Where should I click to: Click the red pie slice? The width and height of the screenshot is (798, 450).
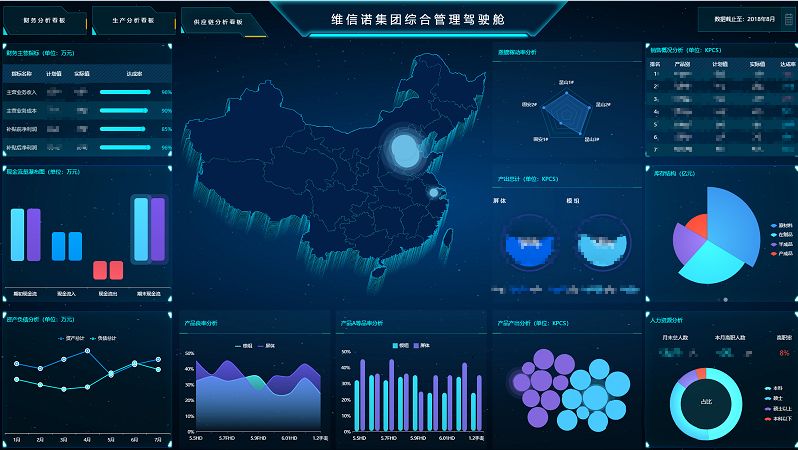[698, 226]
